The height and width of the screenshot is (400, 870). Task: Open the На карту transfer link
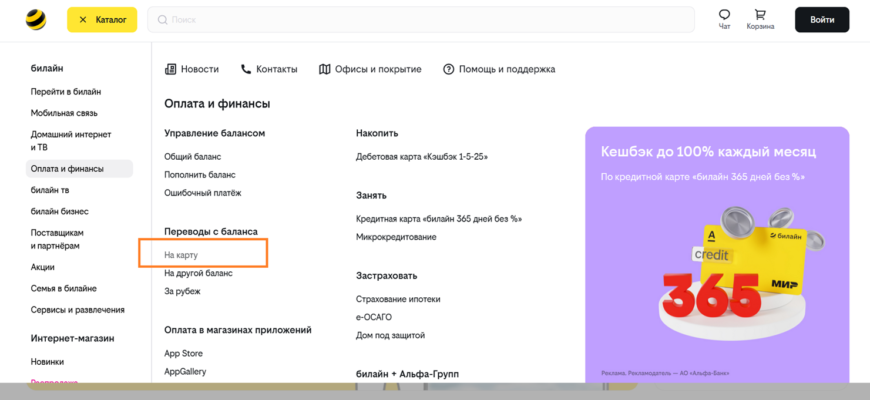click(x=181, y=255)
